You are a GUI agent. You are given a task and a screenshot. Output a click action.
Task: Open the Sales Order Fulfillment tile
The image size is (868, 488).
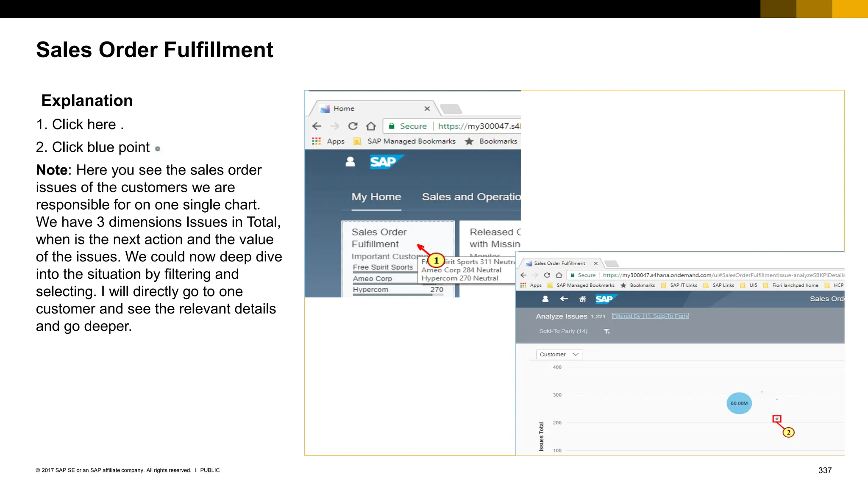click(x=378, y=238)
